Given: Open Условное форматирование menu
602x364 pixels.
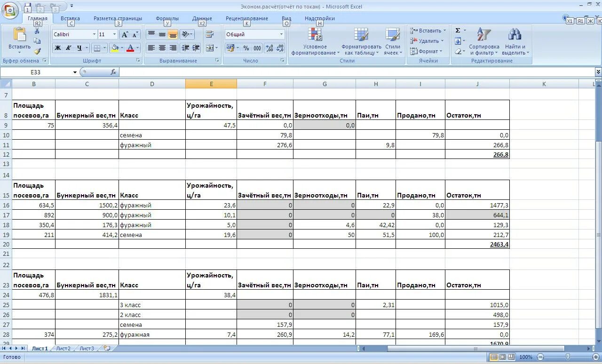Looking at the screenshot, I should click(315, 41).
